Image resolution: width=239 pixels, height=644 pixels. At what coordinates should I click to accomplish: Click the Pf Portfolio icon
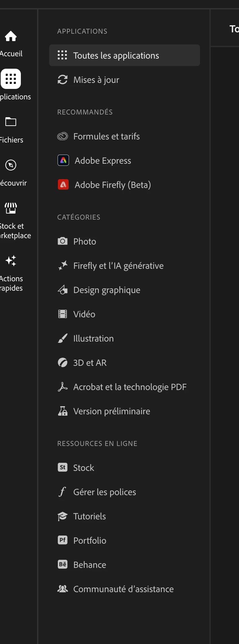point(63,540)
